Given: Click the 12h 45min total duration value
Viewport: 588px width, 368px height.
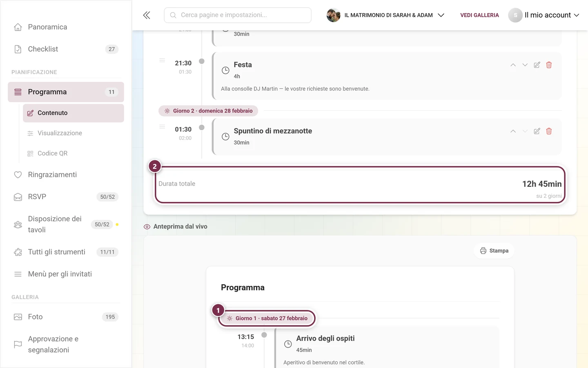Looking at the screenshot, I should pos(542,184).
